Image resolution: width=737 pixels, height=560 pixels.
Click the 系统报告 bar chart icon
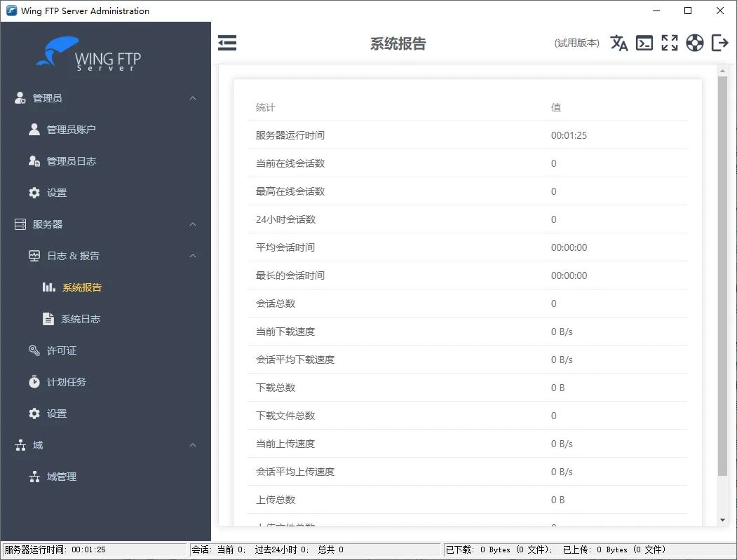(49, 287)
